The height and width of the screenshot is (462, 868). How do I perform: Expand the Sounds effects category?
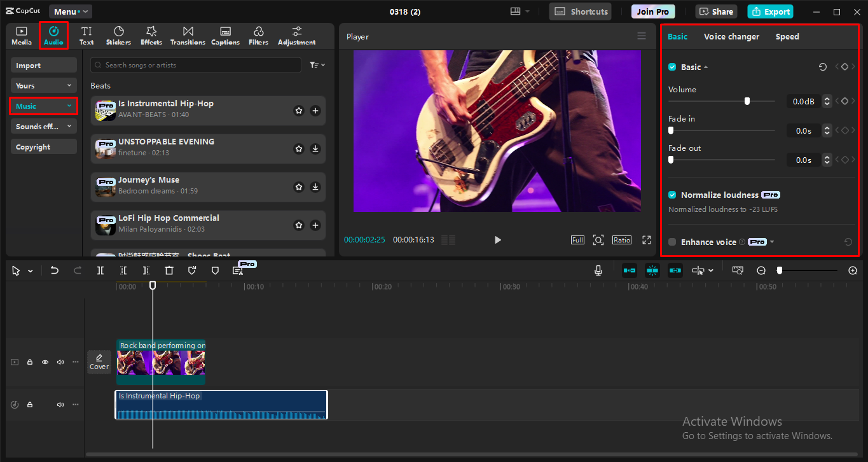click(43, 126)
